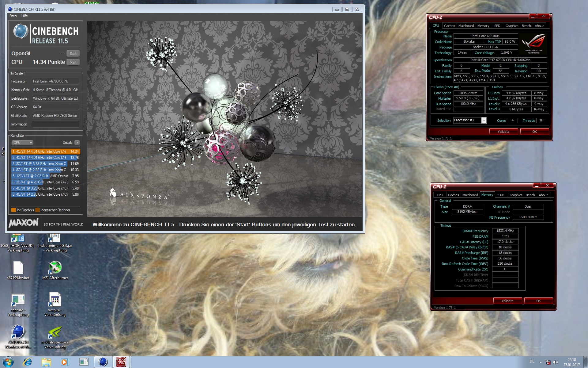Select ranking row 8 scoring 5.06
Screen dimensions: 588x368
pos(46,194)
